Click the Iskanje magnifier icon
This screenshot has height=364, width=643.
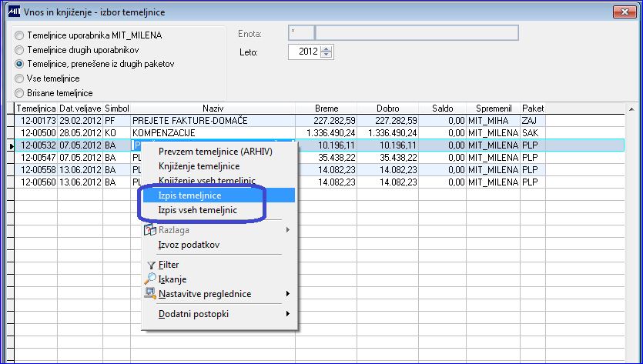coord(150,279)
